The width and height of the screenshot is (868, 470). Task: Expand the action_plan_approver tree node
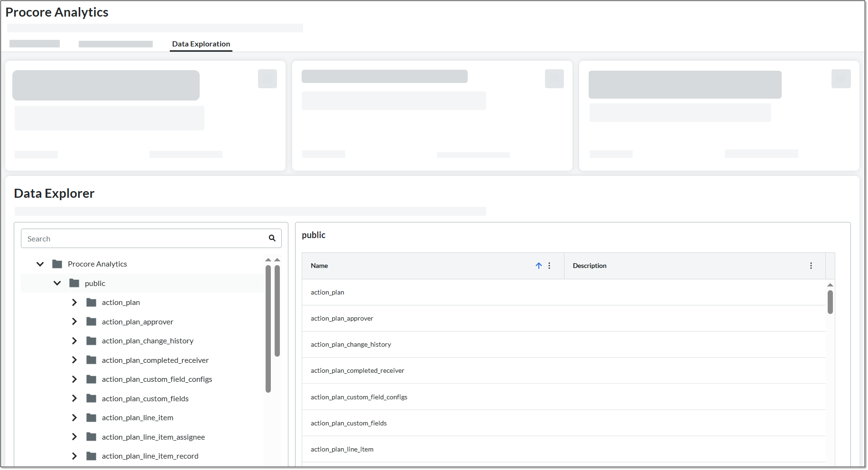(74, 322)
